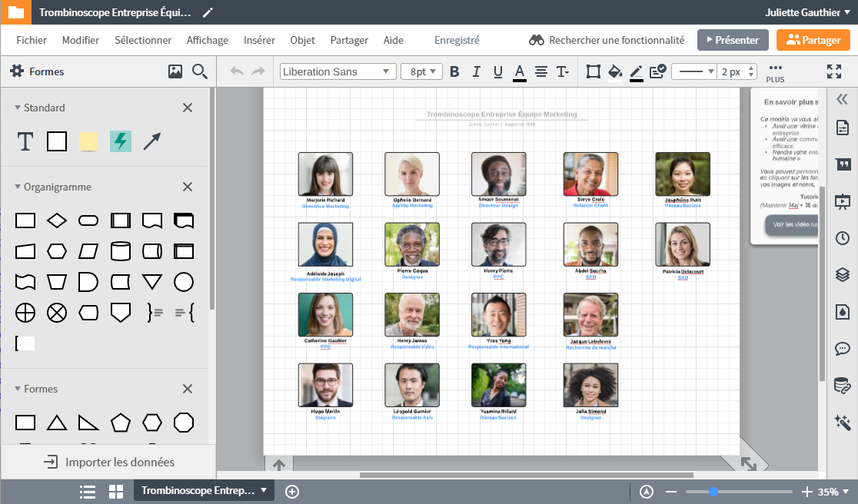Open the Affichage menu
The width and height of the screenshot is (858, 504).
coord(207,40)
